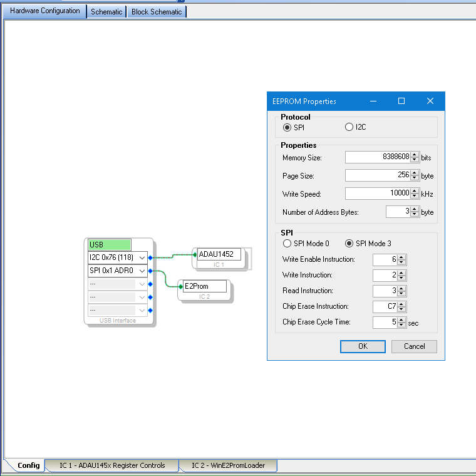Click the SPI row output pin
Viewport: 476px width, 476px height.
(150, 271)
